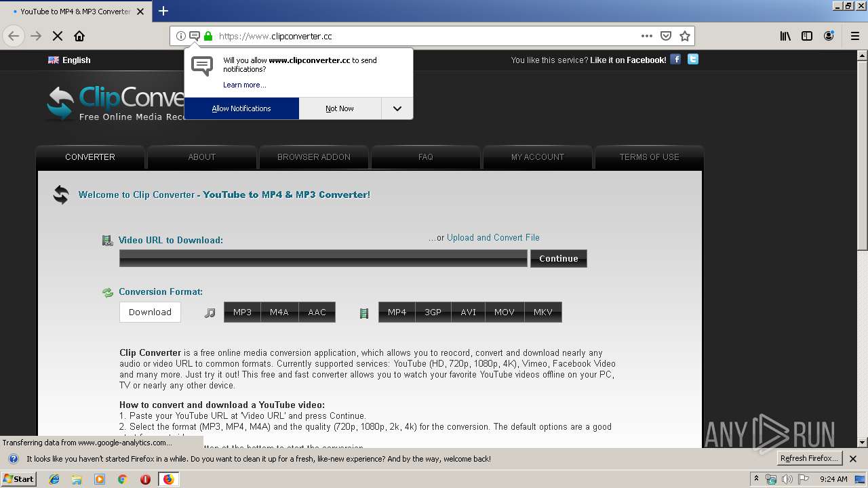The image size is (868, 488).
Task: Open the site information icon in the address bar
Action: (x=181, y=36)
